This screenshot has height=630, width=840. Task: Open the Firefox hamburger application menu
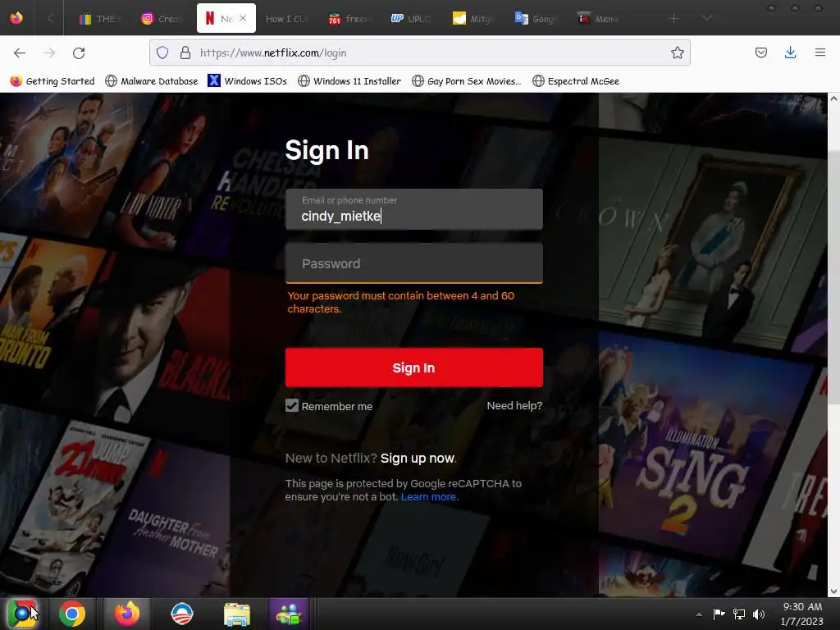click(x=819, y=52)
